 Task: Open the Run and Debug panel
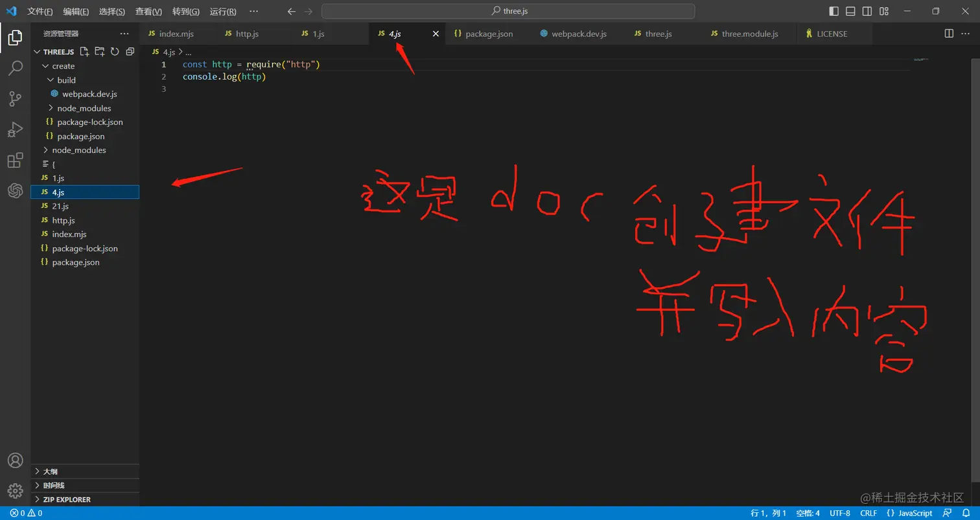point(15,130)
